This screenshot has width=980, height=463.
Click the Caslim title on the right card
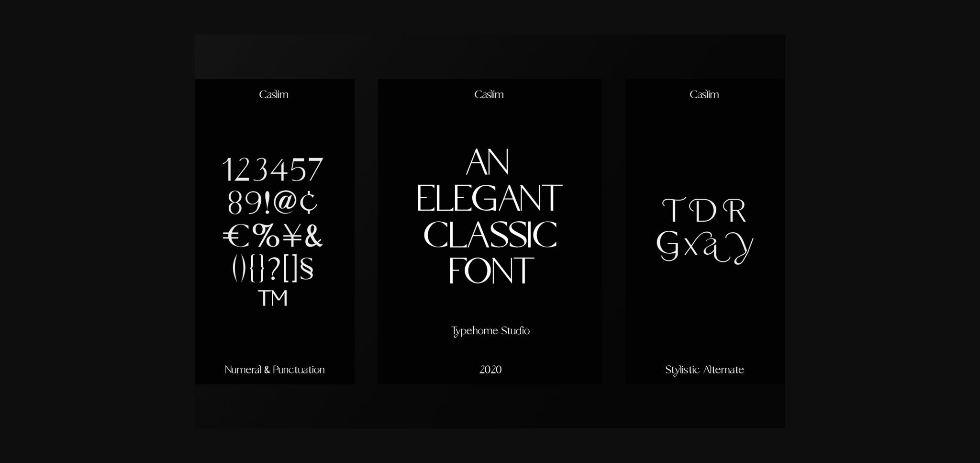(704, 94)
